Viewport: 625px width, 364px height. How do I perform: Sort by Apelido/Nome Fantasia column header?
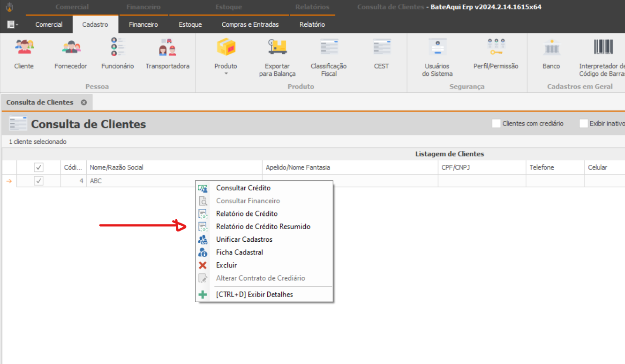(x=350, y=167)
